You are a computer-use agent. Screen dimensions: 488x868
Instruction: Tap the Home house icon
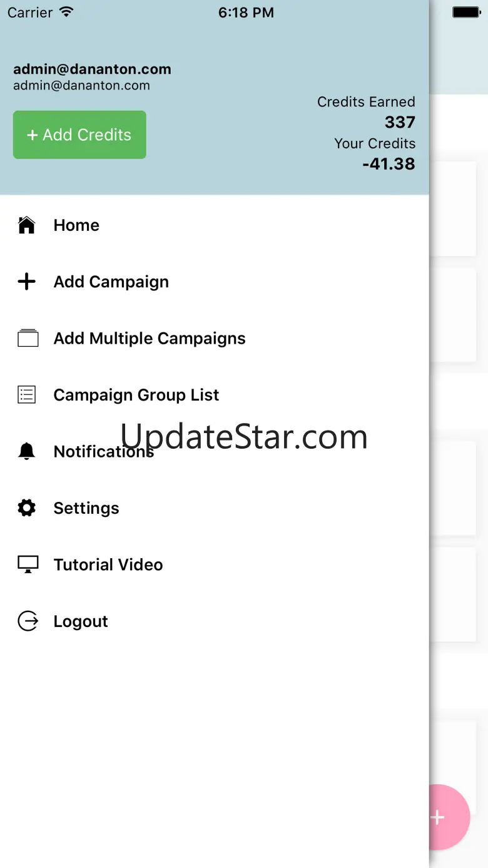[26, 225]
